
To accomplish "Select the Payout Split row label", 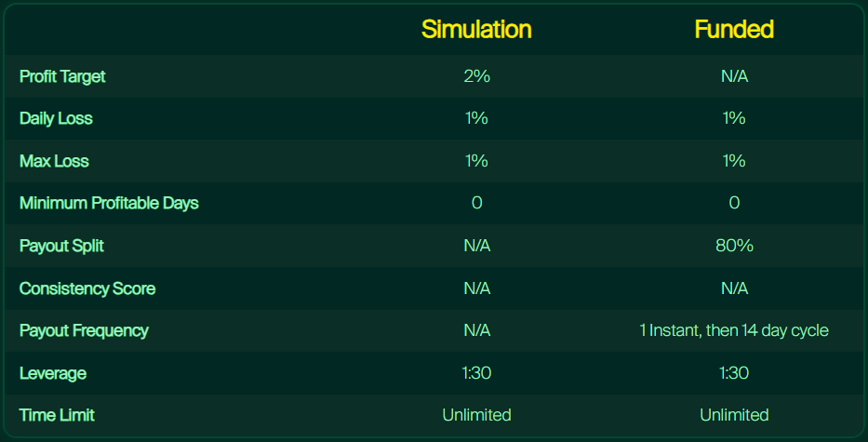I will coord(61,246).
